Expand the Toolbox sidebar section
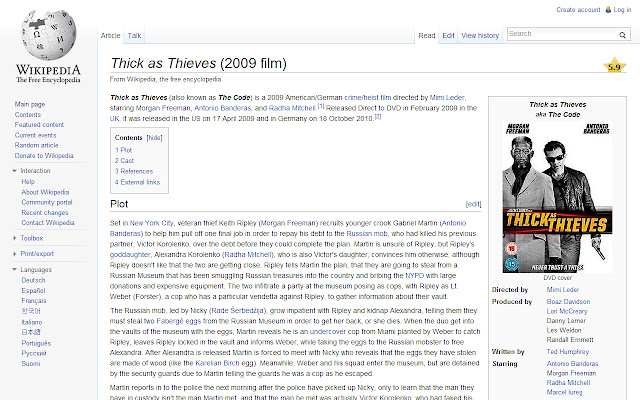Viewport: 640px width, 400px height. coord(15,238)
